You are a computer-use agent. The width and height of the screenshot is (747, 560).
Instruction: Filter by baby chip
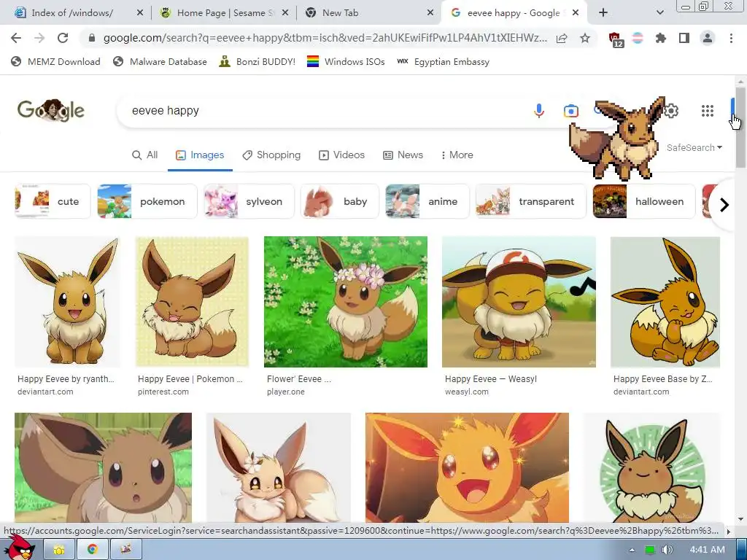pos(340,201)
